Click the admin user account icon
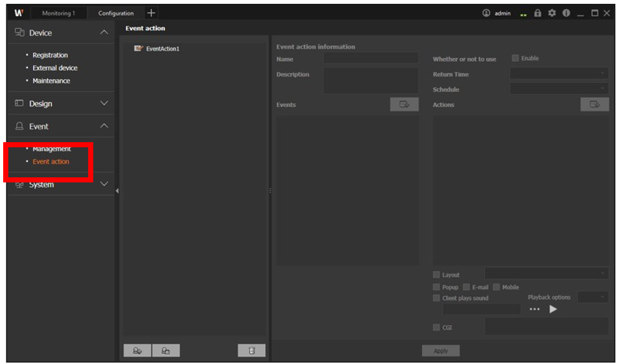This screenshot has height=364, width=617. [x=486, y=13]
